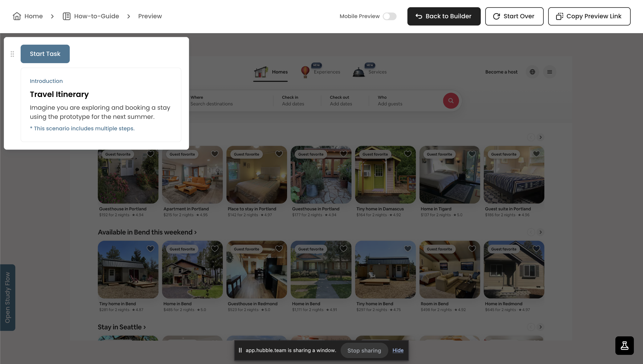This screenshot has height=364, width=643.
Task: Click the Home house icon in breadcrumb
Action: tap(17, 16)
